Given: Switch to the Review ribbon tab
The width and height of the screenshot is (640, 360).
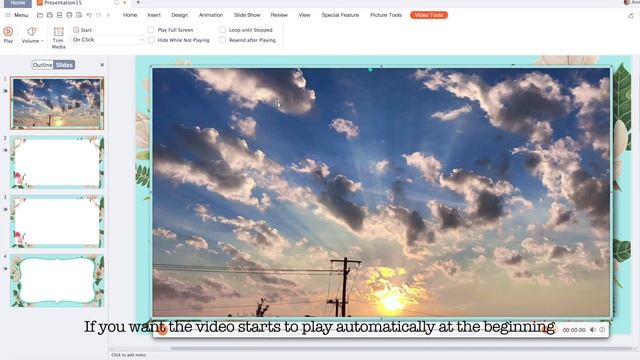Looking at the screenshot, I should pos(279,15).
